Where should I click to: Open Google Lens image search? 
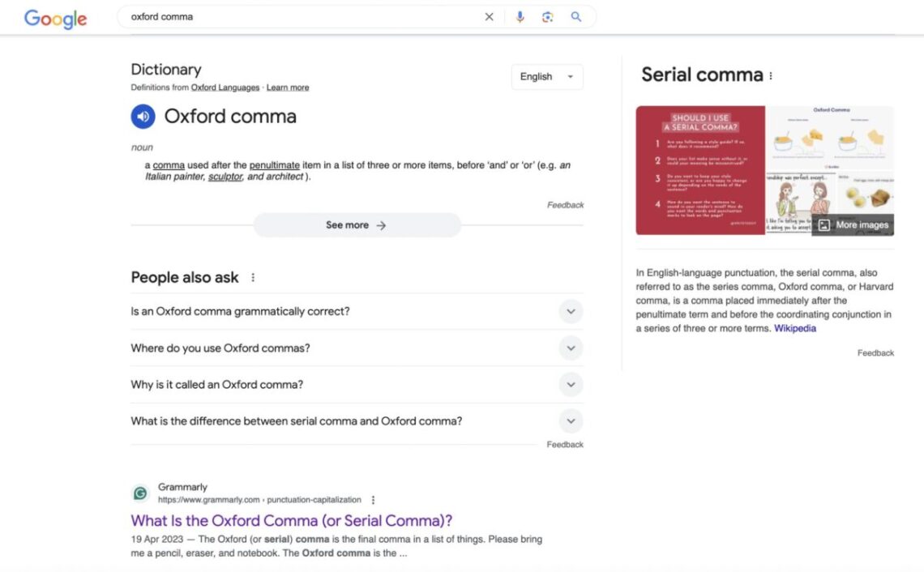tap(548, 16)
